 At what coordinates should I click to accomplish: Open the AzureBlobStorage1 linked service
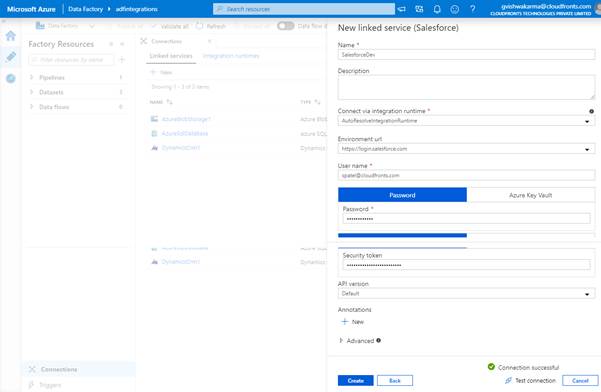point(186,119)
